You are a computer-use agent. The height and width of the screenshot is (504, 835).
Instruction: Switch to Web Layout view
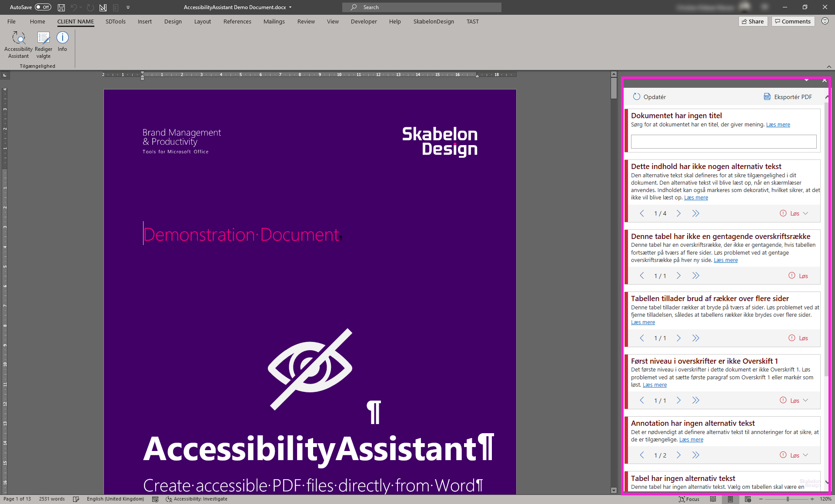click(x=748, y=499)
